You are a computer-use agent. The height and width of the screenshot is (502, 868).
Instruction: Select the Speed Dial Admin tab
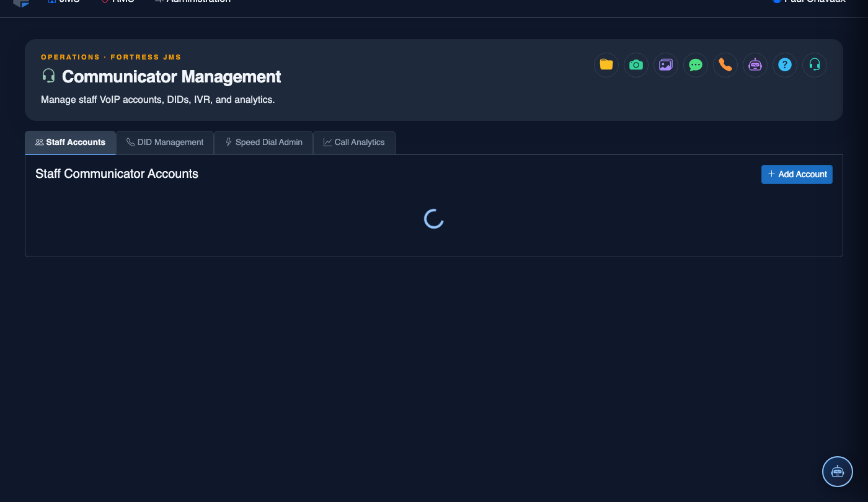(263, 143)
